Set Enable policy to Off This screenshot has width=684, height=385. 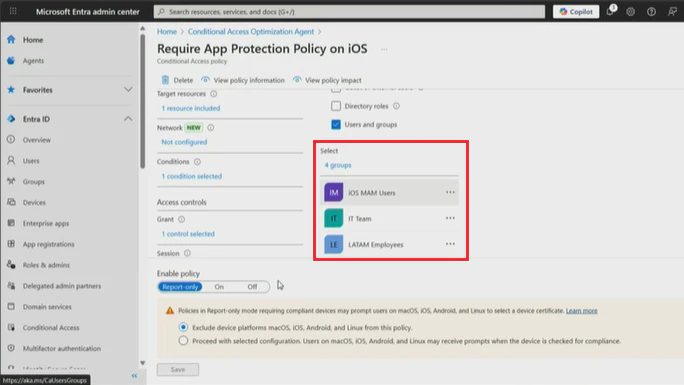tap(252, 286)
